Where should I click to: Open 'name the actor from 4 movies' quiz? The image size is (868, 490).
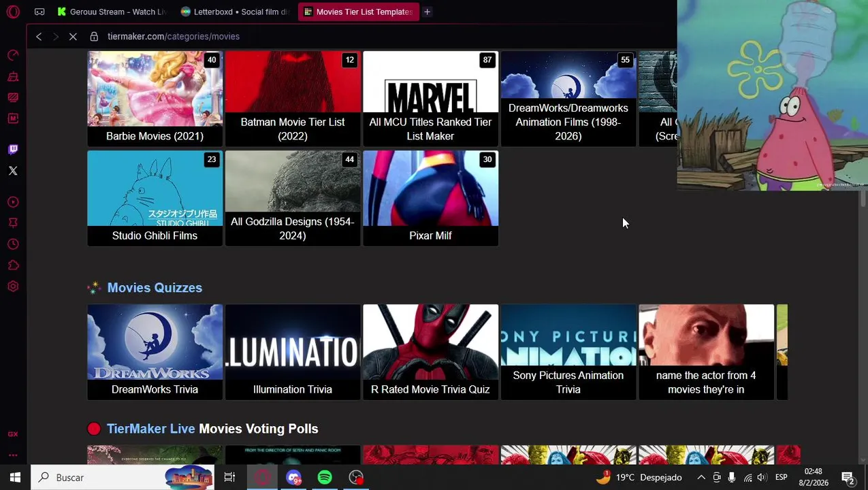[x=706, y=352]
